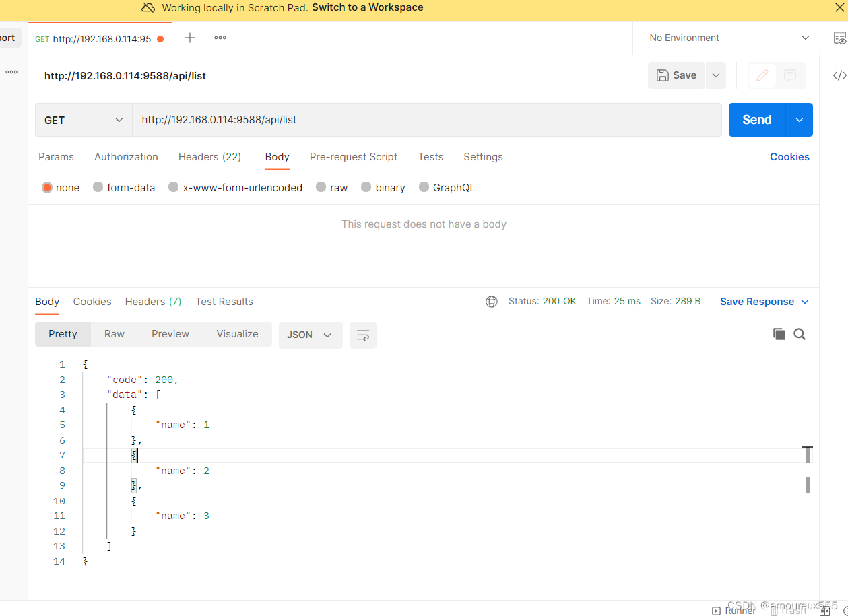Image resolution: width=848 pixels, height=616 pixels.
Task: Click the Send button
Action: tap(756, 120)
